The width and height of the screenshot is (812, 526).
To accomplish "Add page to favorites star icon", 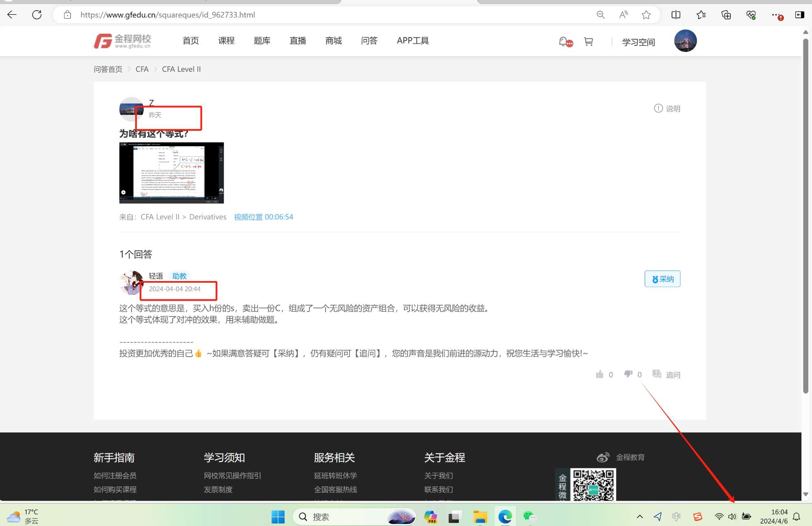I will coord(646,15).
